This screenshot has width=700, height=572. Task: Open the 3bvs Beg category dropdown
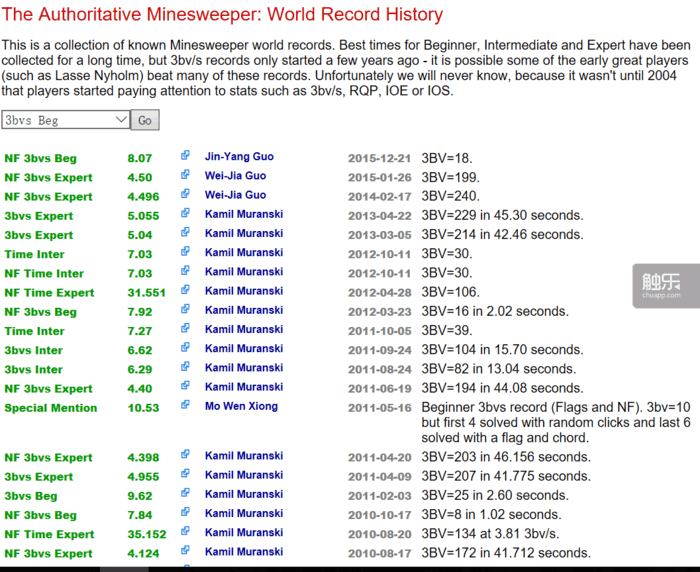(x=66, y=120)
